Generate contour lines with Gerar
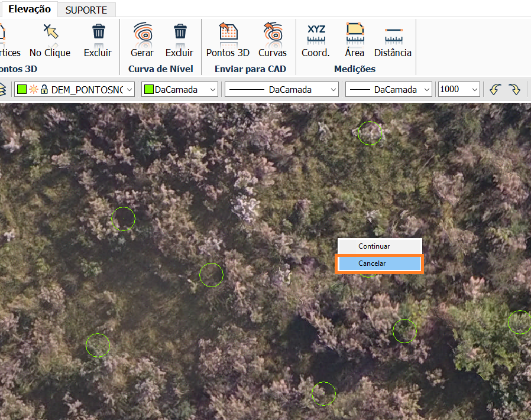This screenshot has width=531, height=420. pyautogui.click(x=142, y=40)
